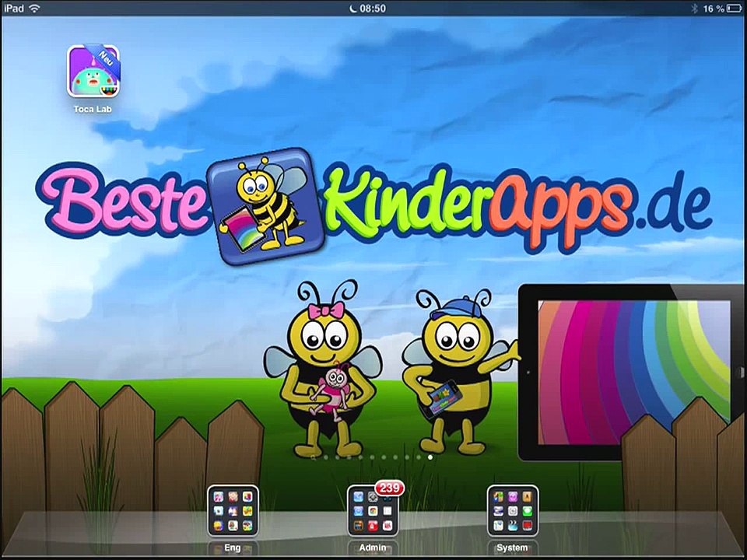Screen dimensions: 747x560
Task: Tap the Wi-Fi icon in status bar
Action: pos(34,9)
